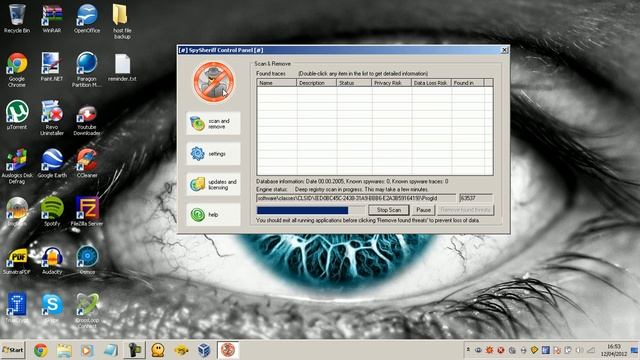Viewport: 640px width, 360px height.
Task: Sort traces by Privacy Risk column
Action: pos(391,83)
